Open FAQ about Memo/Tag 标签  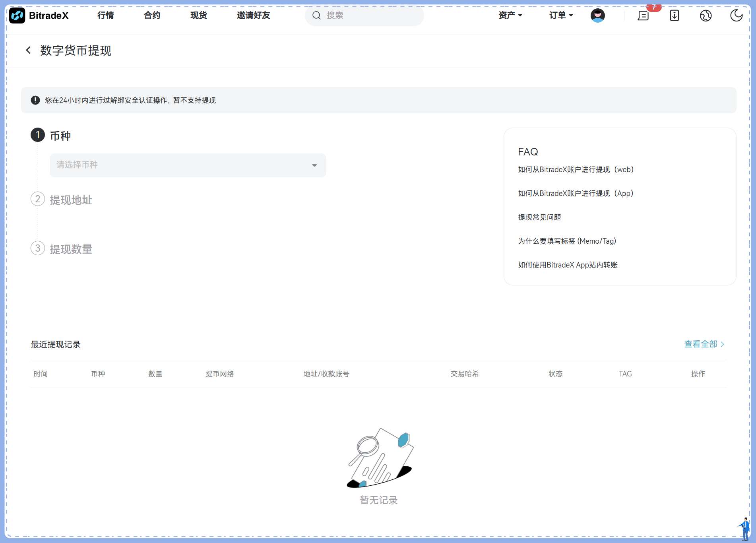567,241
